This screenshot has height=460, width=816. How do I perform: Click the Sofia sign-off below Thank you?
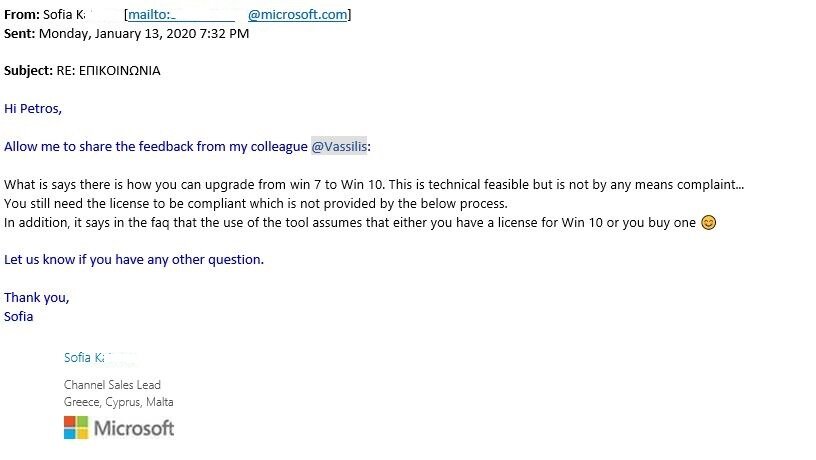click(x=18, y=316)
